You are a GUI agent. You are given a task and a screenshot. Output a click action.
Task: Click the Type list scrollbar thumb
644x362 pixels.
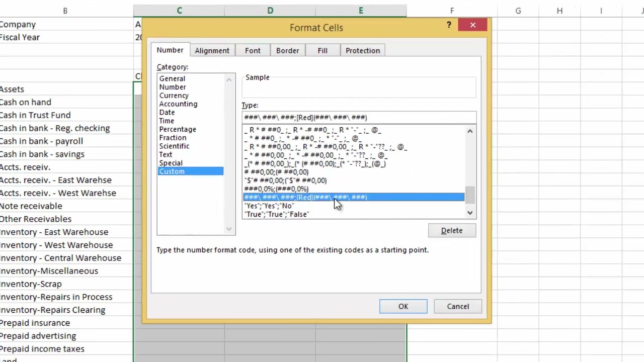(470, 195)
